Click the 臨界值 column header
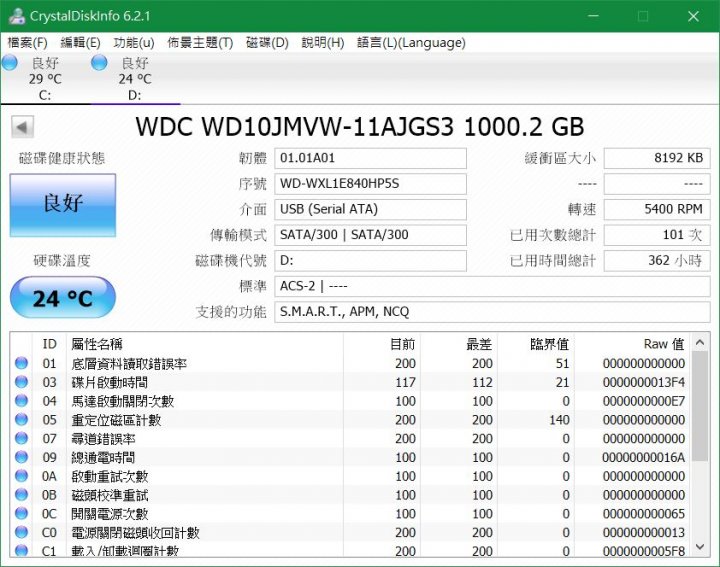 [x=536, y=344]
